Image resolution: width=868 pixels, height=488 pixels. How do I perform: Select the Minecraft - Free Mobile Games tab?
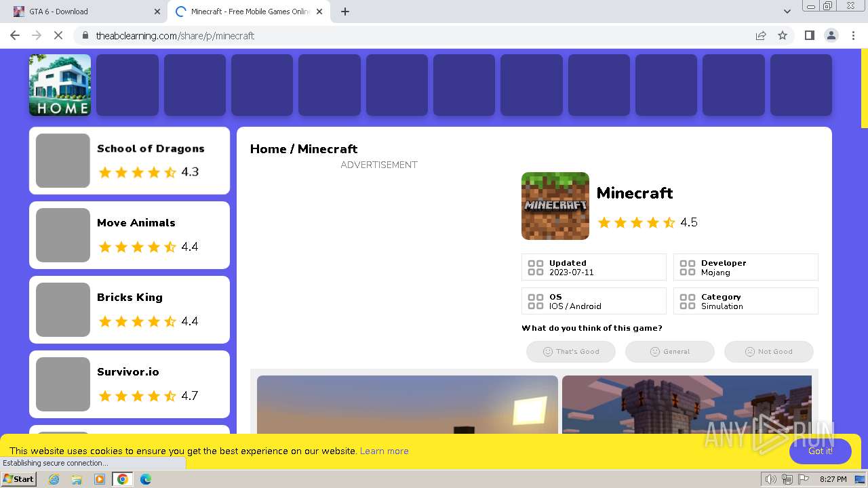tap(250, 12)
